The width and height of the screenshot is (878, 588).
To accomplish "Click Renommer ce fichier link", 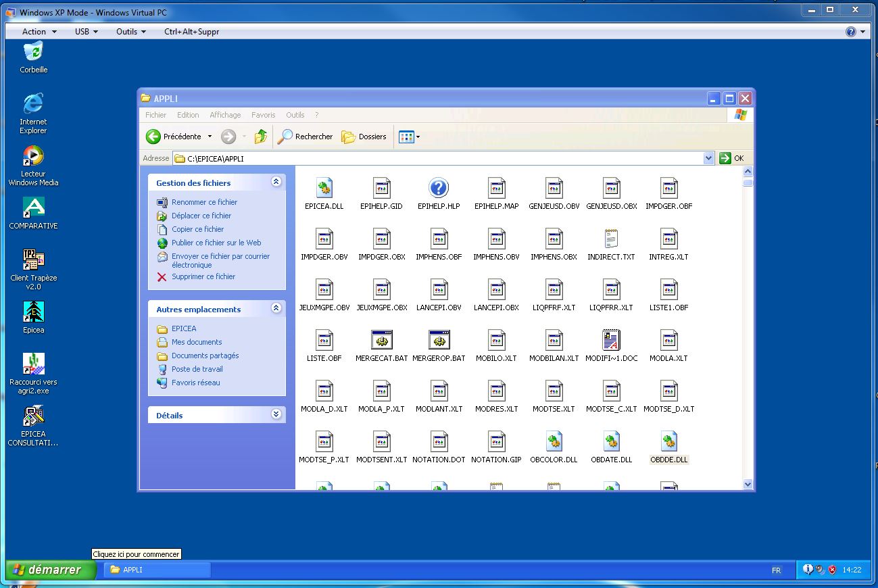I will 204,202.
